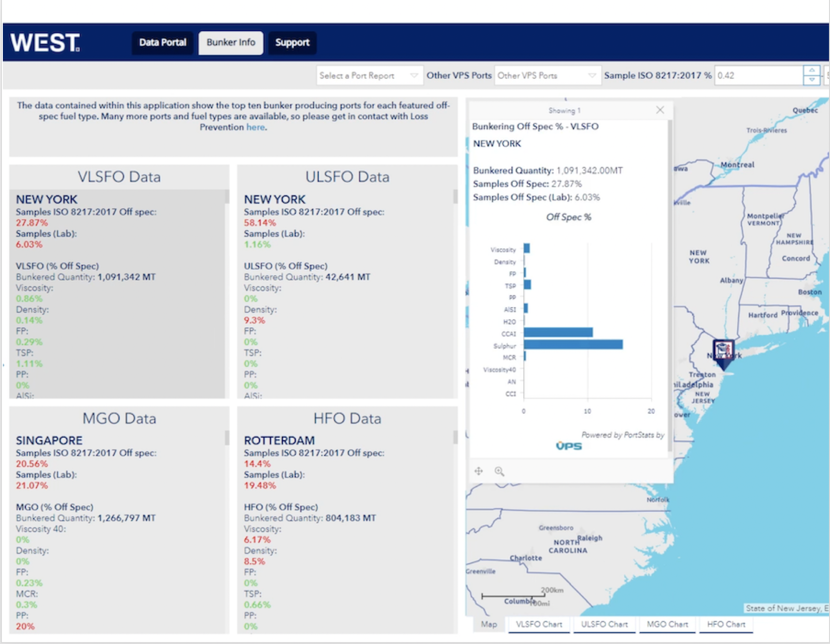Screen dimensions: 830x644
Task: Click Bunkered Quantity 804,183 MT
Action: pyautogui.click(x=310, y=518)
